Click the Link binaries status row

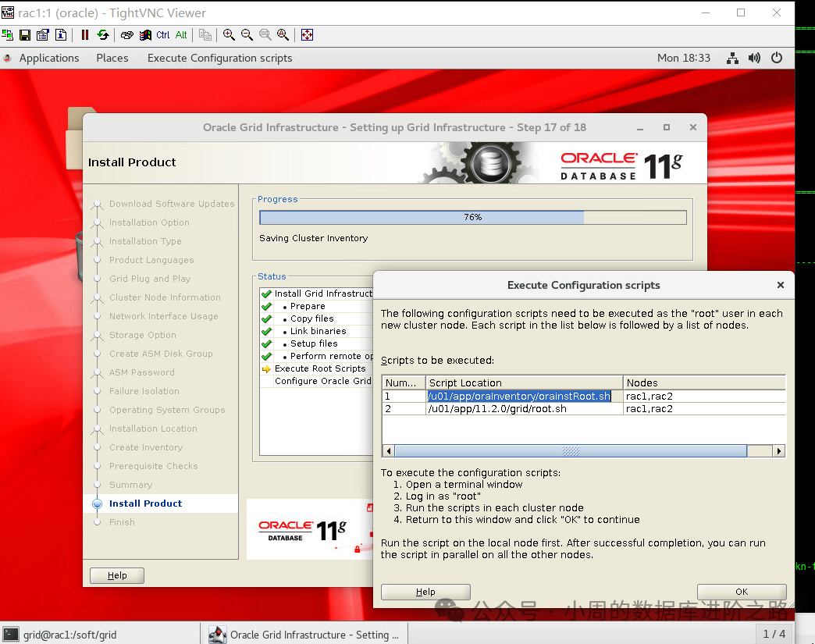(318, 331)
